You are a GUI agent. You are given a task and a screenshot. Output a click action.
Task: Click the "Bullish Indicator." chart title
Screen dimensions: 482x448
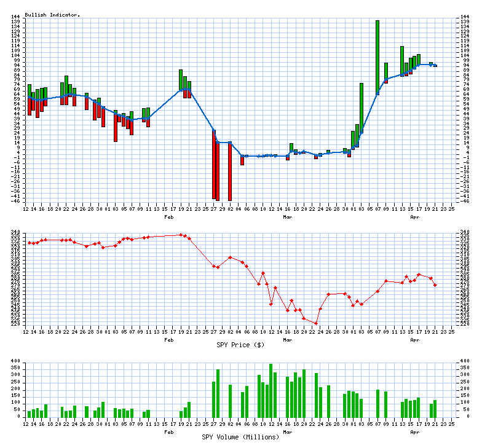coord(52,14)
